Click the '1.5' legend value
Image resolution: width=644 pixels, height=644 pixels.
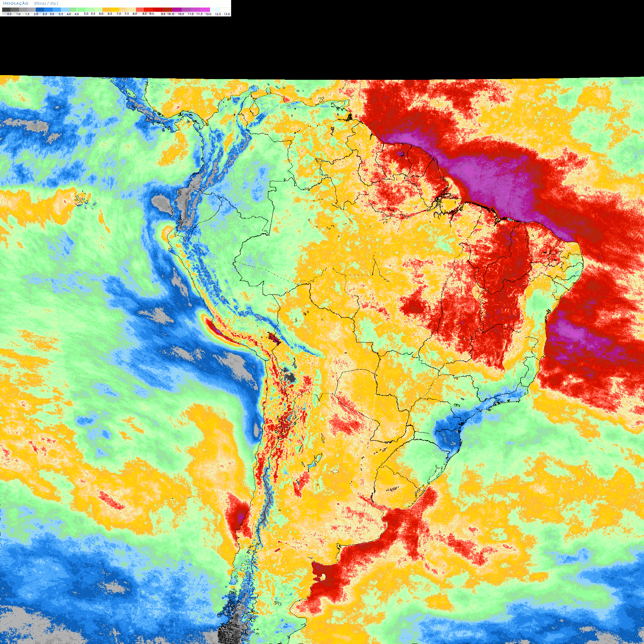27,14
